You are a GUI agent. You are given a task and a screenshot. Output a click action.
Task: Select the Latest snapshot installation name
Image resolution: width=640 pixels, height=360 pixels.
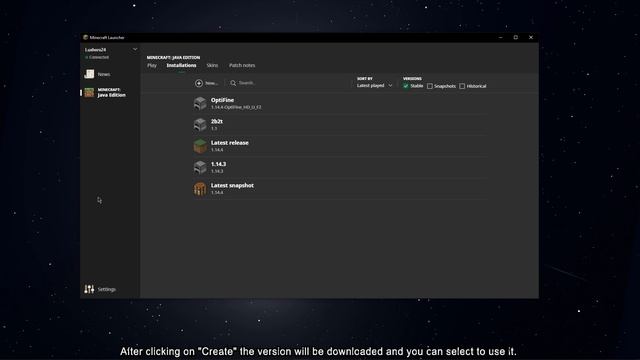point(232,185)
